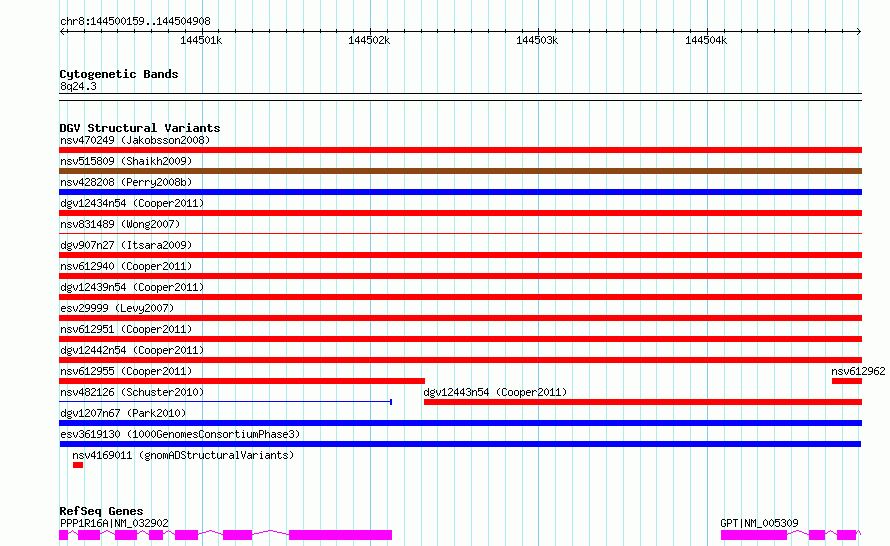Open variant dgv12434n54 (Cooper2011)
Image resolution: width=890 pixels, height=546 pixels.
pos(132,203)
